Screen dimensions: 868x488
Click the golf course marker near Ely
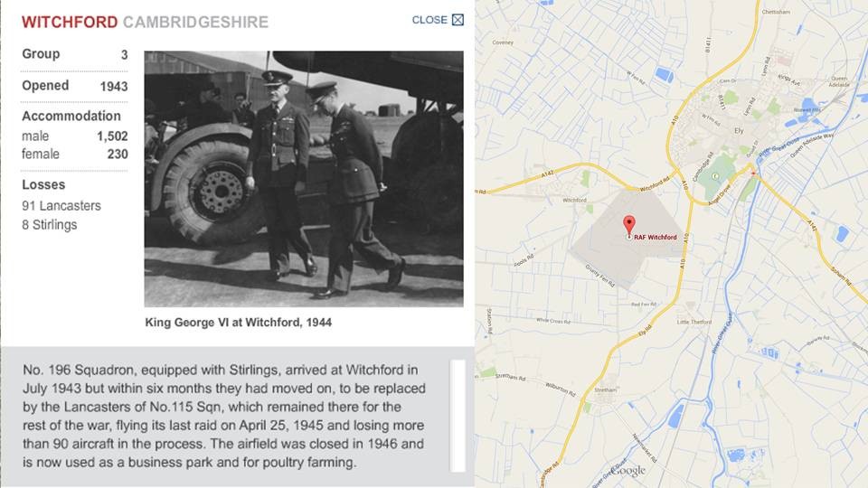[x=715, y=176]
